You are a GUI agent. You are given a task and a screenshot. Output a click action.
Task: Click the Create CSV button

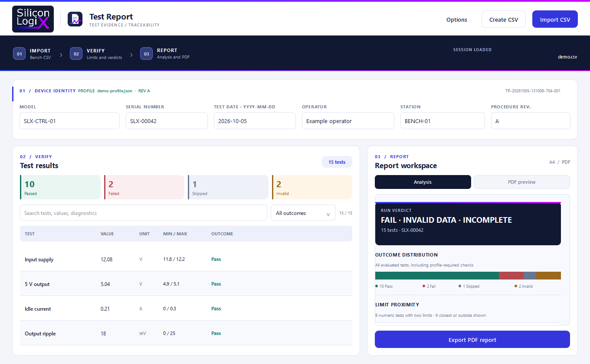503,19
